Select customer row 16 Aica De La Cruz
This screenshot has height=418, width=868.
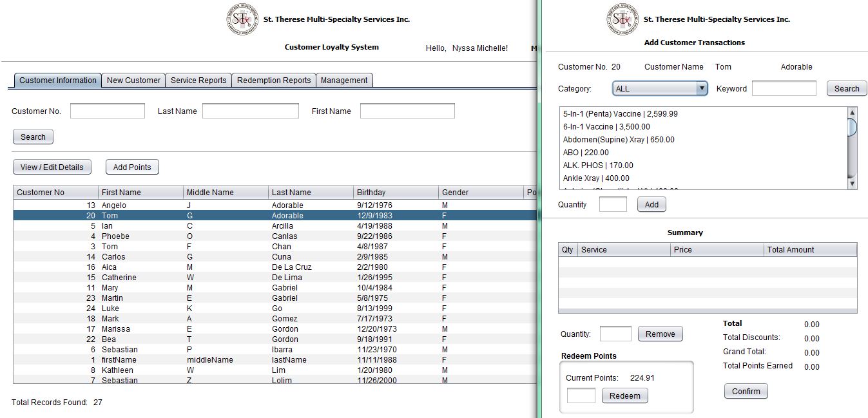point(275,267)
